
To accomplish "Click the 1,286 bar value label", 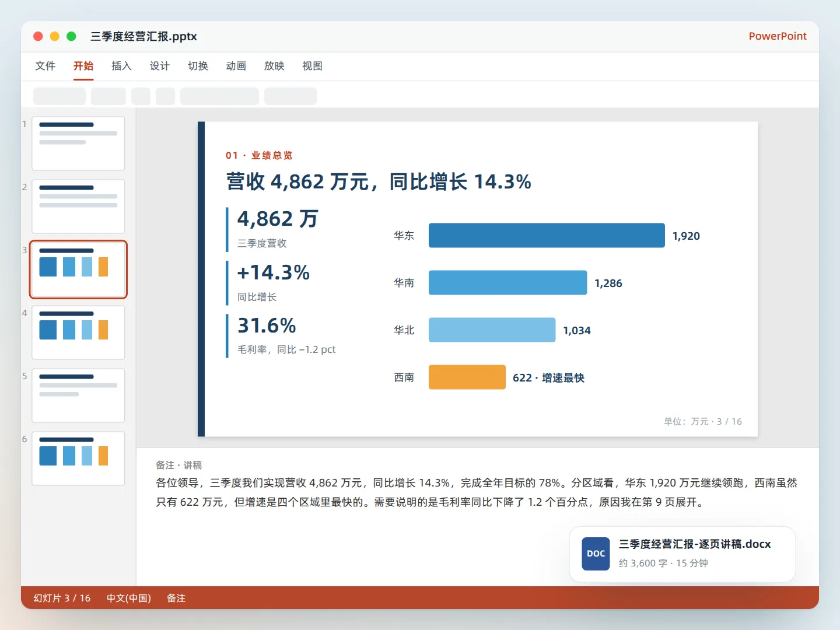I will pos(608,283).
